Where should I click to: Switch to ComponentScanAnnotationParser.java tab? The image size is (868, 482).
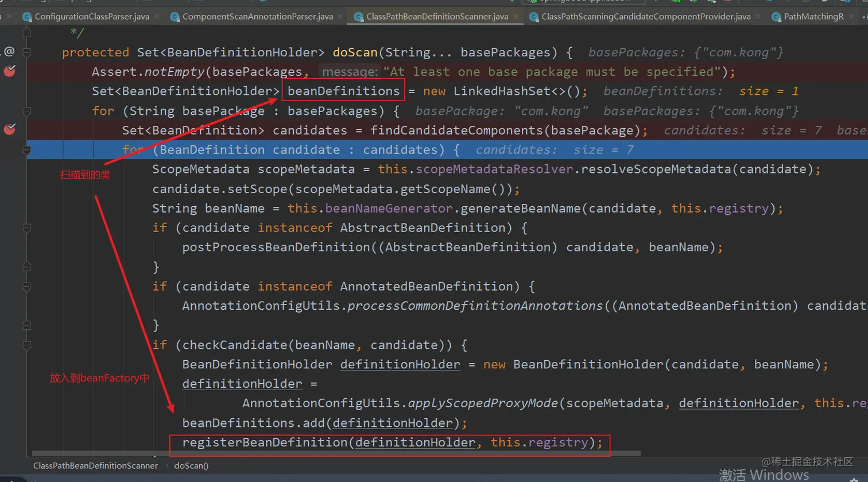[x=257, y=17]
